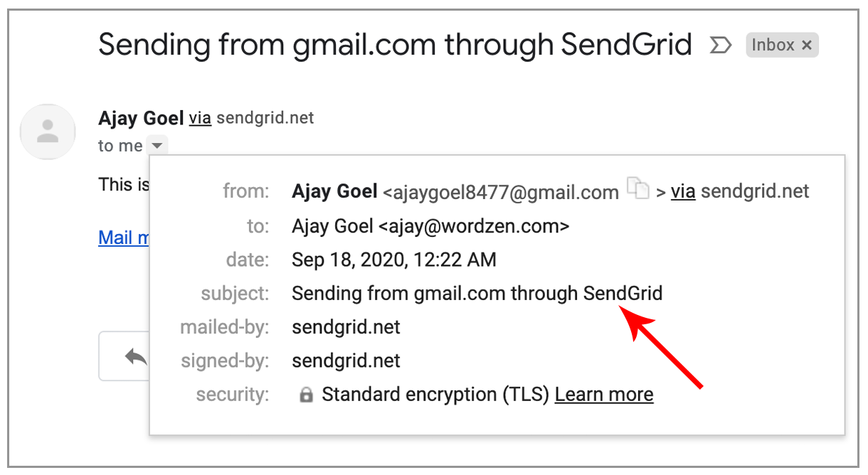
Task: Click the 'via' link in the from row
Action: click(683, 191)
